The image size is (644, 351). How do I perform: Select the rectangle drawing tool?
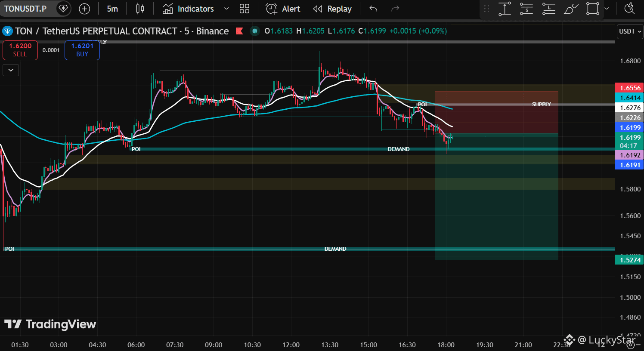click(x=593, y=9)
